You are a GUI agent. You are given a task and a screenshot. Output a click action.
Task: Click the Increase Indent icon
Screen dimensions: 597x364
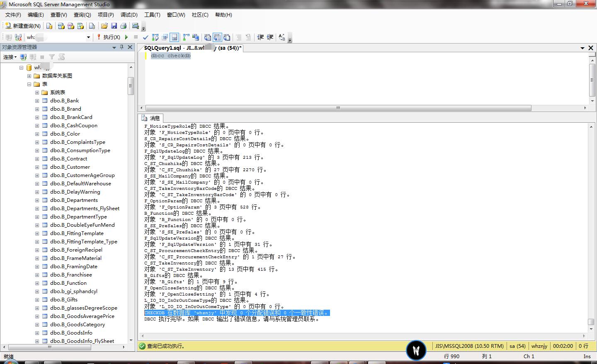pyautogui.click(x=270, y=37)
